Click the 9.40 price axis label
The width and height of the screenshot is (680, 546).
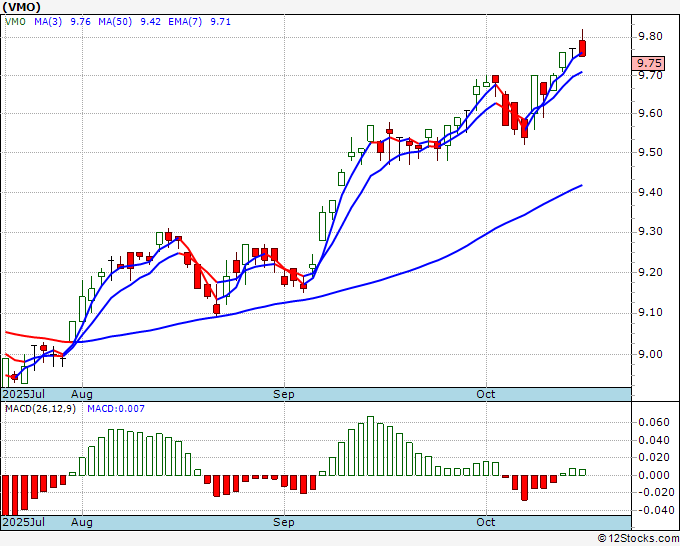[651, 192]
